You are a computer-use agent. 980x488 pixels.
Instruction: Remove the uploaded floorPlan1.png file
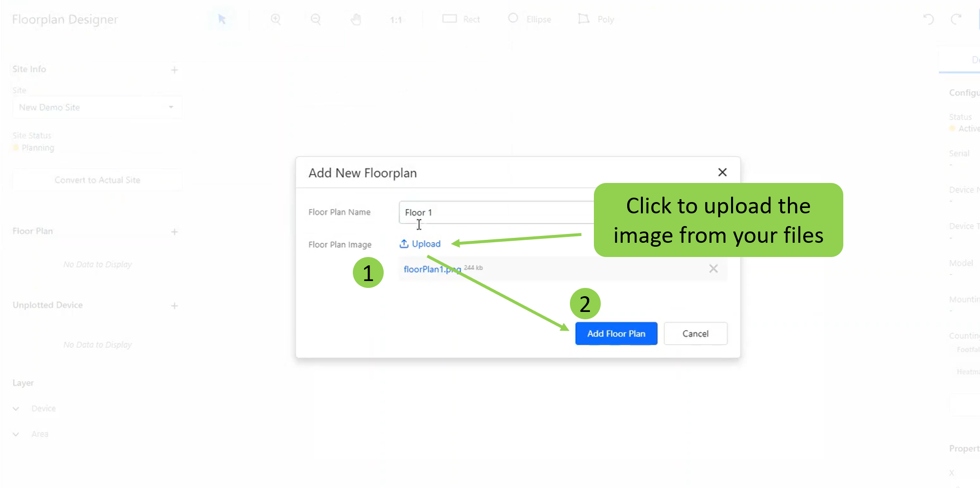[x=713, y=268]
